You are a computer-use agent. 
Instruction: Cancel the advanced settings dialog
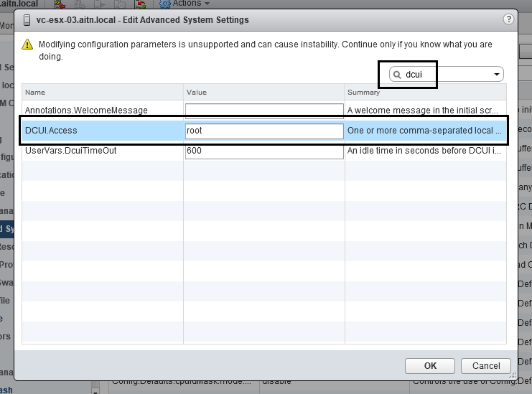(x=486, y=365)
